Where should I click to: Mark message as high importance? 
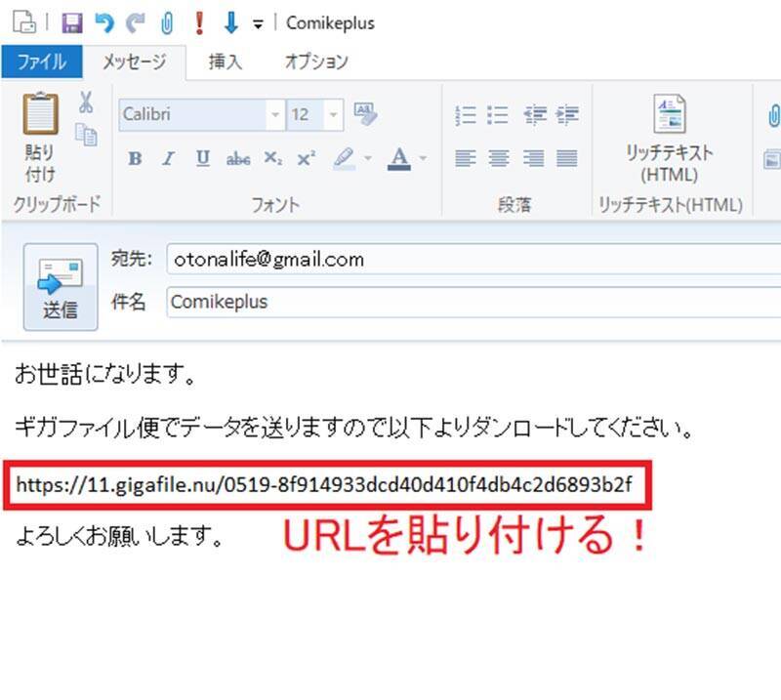(200, 22)
